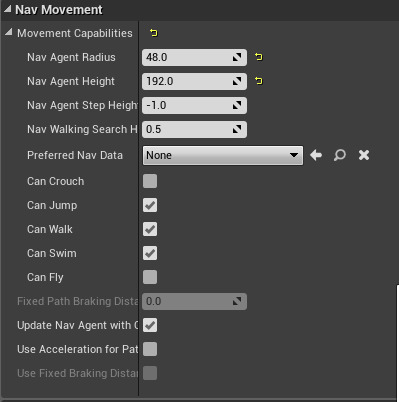399x402 pixels.
Task: Disable the Can Swim checkbox
Action: (150, 253)
